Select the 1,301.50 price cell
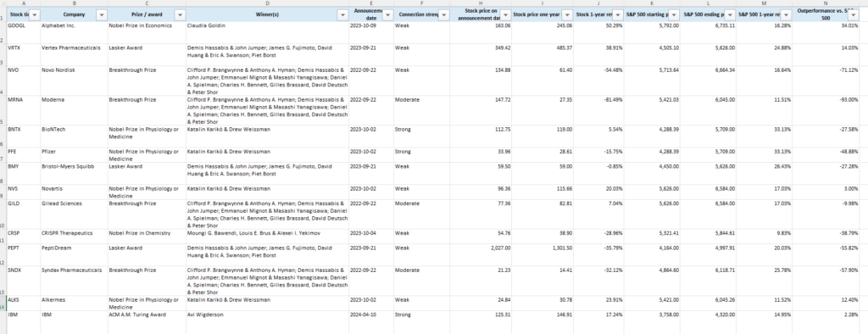 pyautogui.click(x=542, y=255)
